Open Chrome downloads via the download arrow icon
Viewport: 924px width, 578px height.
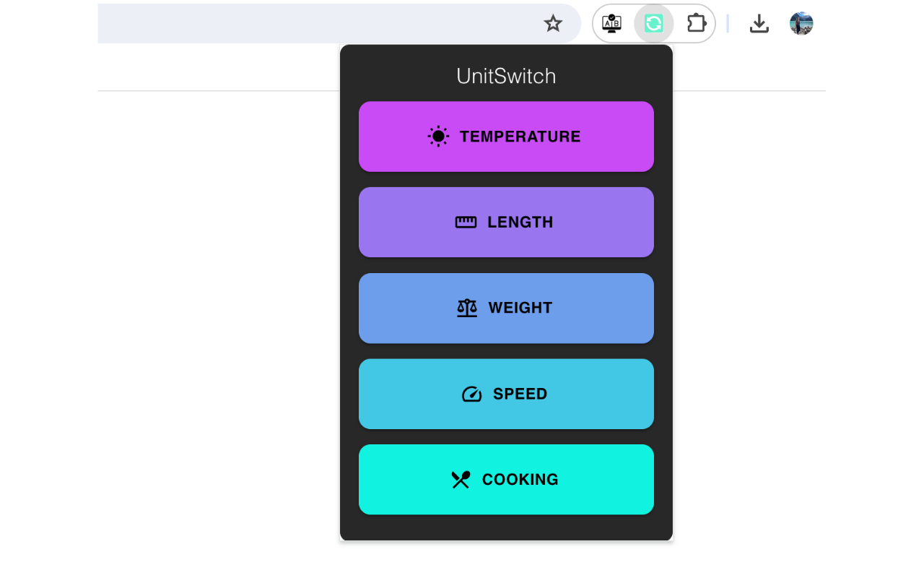(759, 23)
